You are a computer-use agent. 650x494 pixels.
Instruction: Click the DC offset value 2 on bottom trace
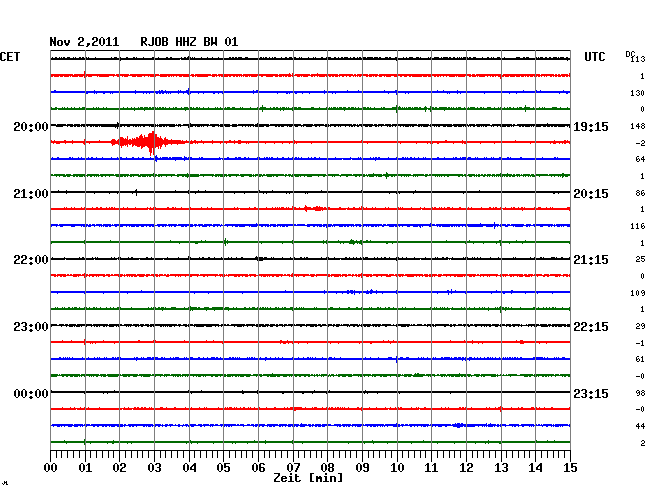click(643, 443)
